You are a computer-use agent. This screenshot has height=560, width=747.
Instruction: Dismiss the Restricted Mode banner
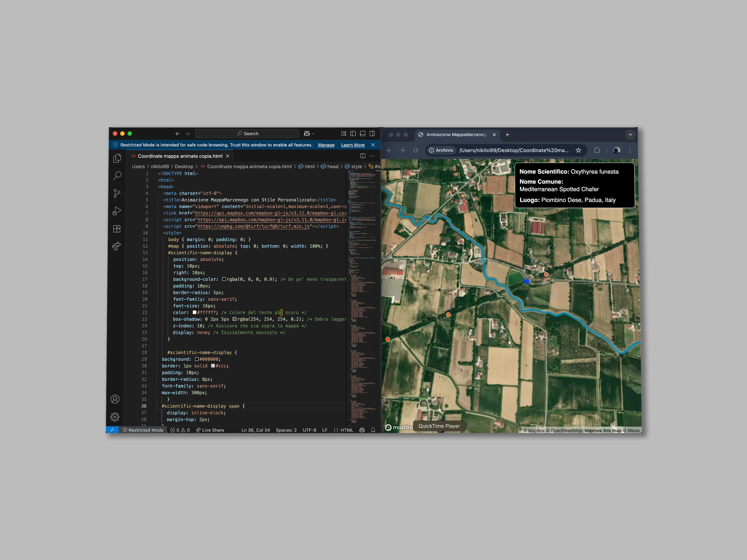373,145
